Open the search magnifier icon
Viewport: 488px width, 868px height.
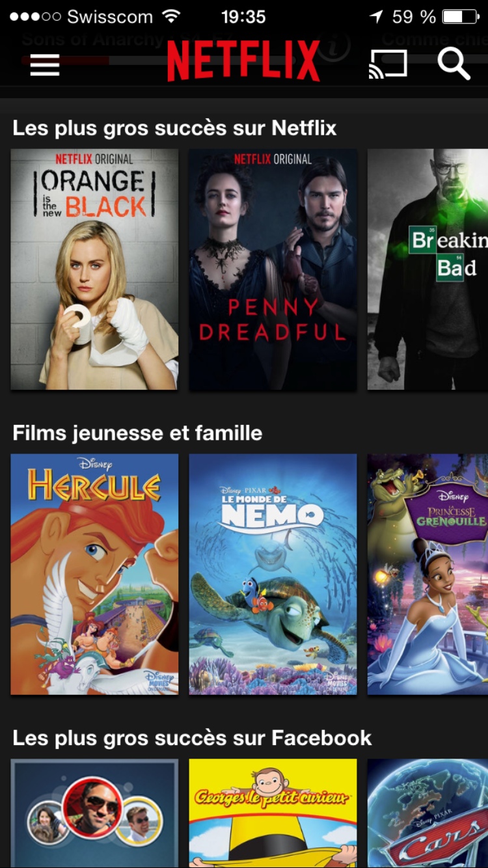coord(454,63)
